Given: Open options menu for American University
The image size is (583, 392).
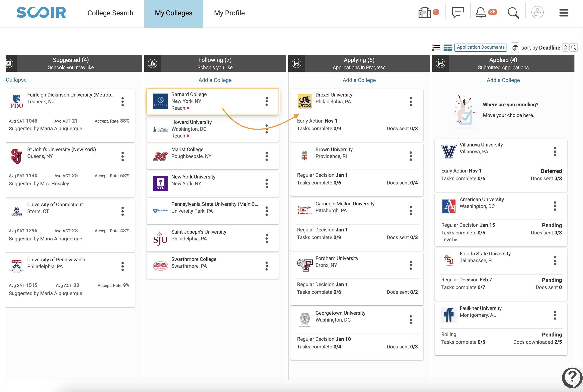Looking at the screenshot, I should (555, 206).
